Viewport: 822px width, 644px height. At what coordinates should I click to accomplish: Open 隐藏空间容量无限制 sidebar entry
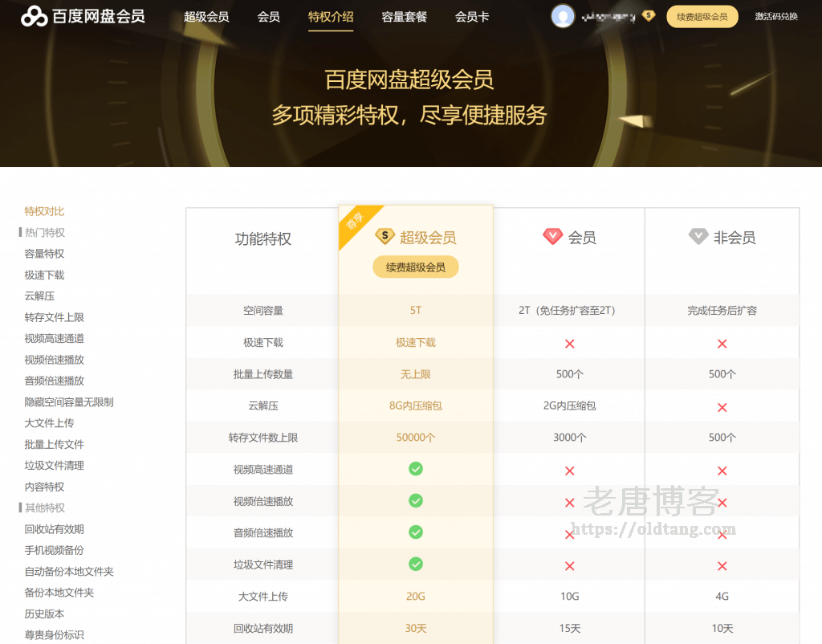coord(69,401)
